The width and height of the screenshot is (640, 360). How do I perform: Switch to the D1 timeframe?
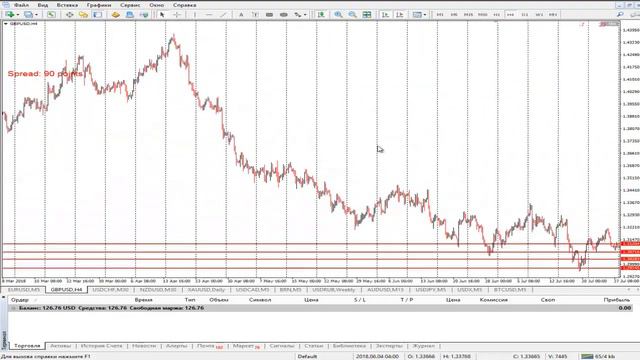(525, 15)
